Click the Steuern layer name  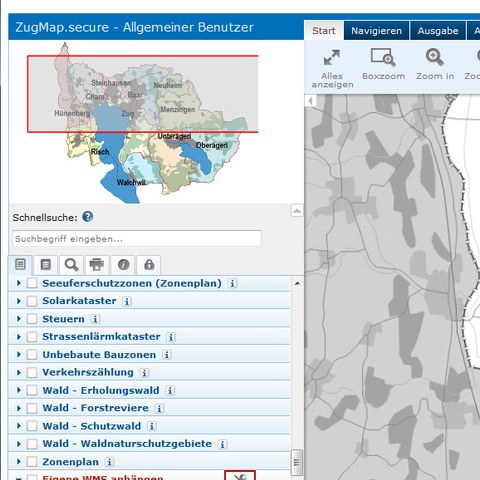63,319
